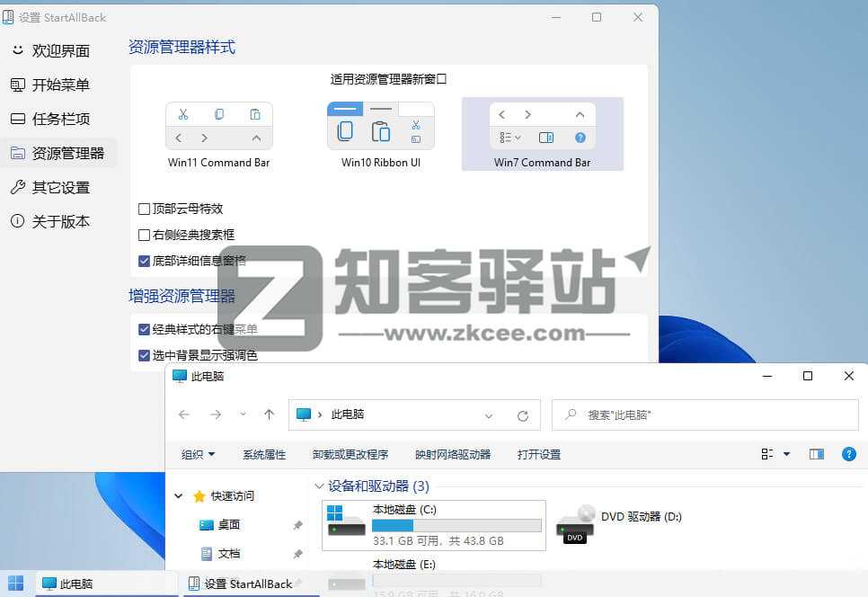
Task: Enable the 顶部云母特效 checkbox
Action: 144,208
